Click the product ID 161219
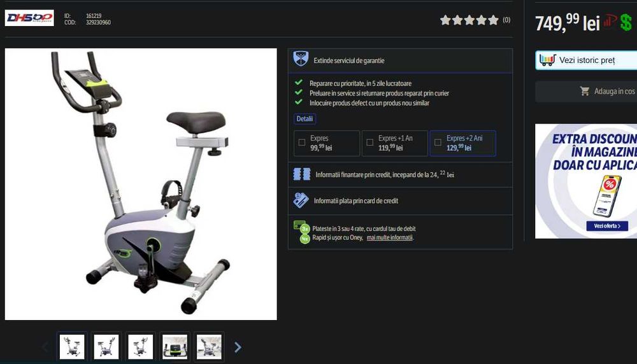Viewport: 637px width, 364px height. click(94, 16)
